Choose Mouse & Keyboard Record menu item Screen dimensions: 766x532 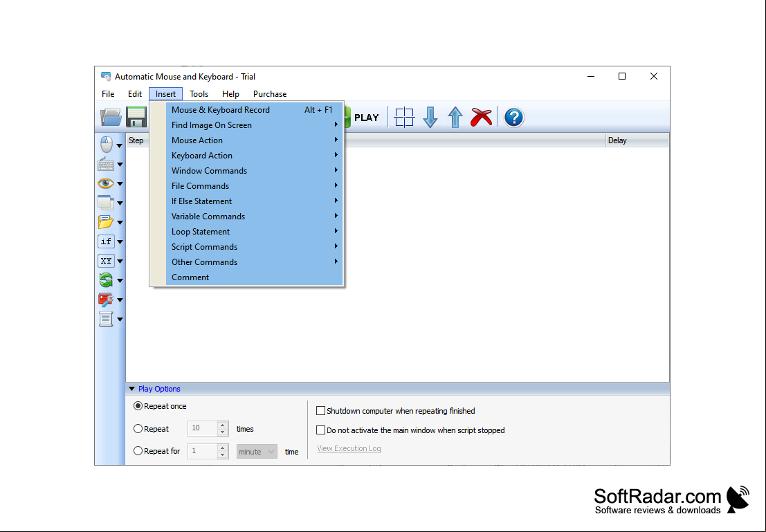[x=254, y=110]
